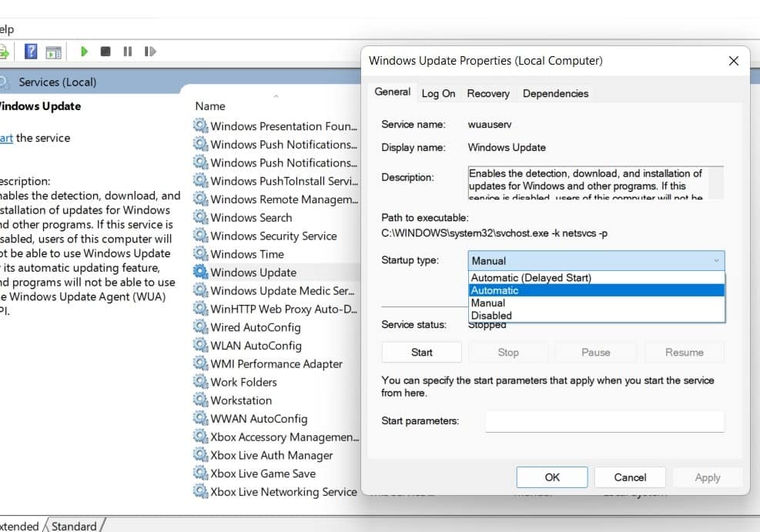
Task: Click the Restart Service toolbar icon
Action: coord(150,52)
